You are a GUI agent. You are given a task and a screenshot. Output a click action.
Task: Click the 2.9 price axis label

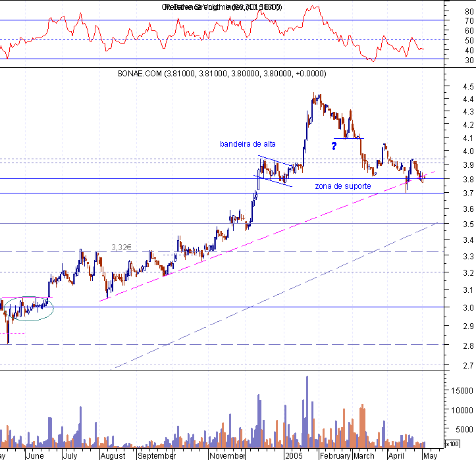click(468, 326)
